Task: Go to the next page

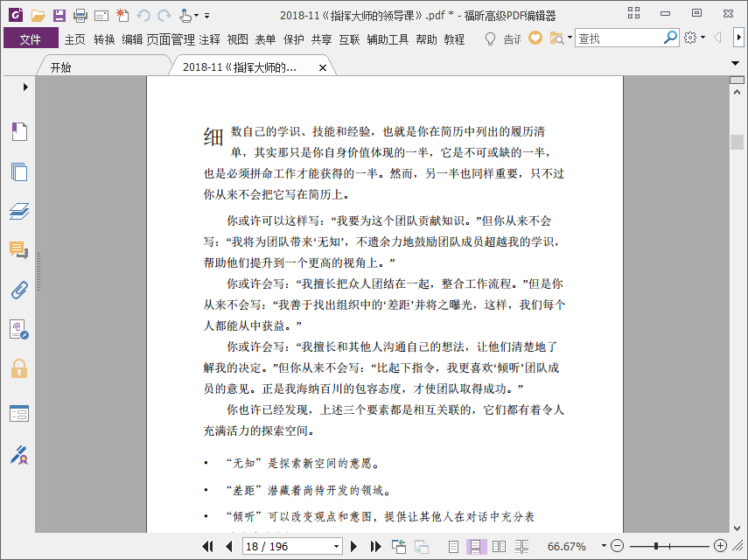Action: click(353, 546)
